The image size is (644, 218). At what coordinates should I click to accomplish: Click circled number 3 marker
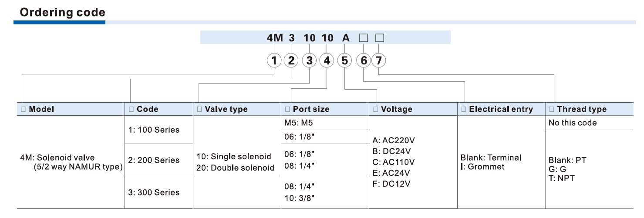tap(309, 61)
